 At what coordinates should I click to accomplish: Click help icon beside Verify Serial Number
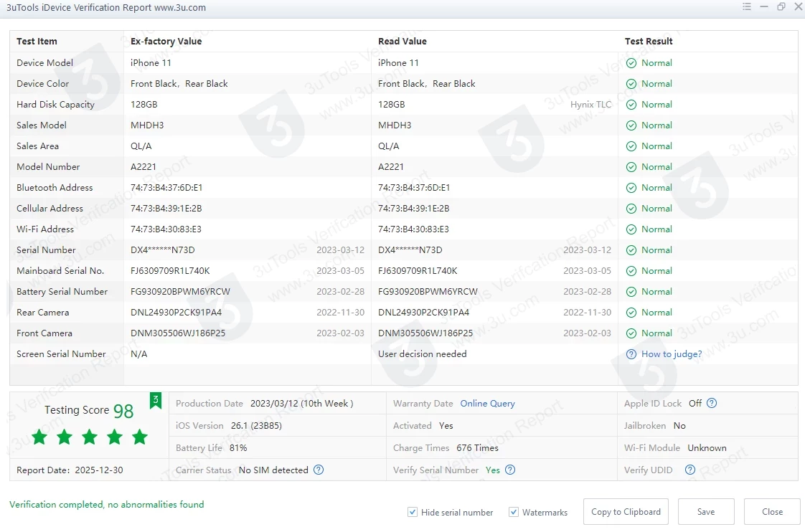510,470
